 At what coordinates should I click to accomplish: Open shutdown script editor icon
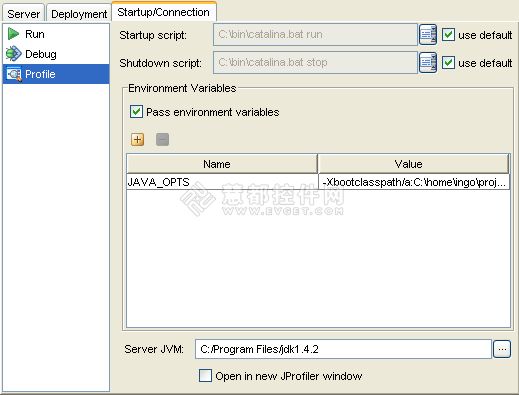click(x=428, y=62)
